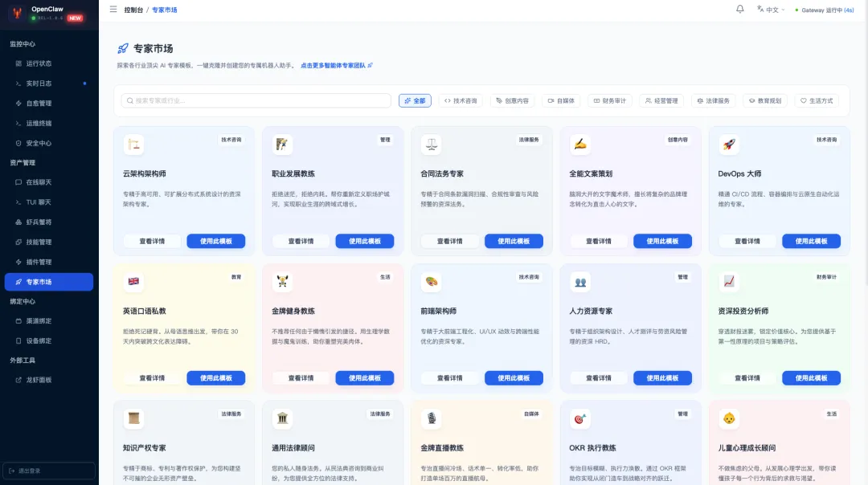Click the 知识产权专家 scroll icon
Screen dimensions: 868x485
click(133, 418)
